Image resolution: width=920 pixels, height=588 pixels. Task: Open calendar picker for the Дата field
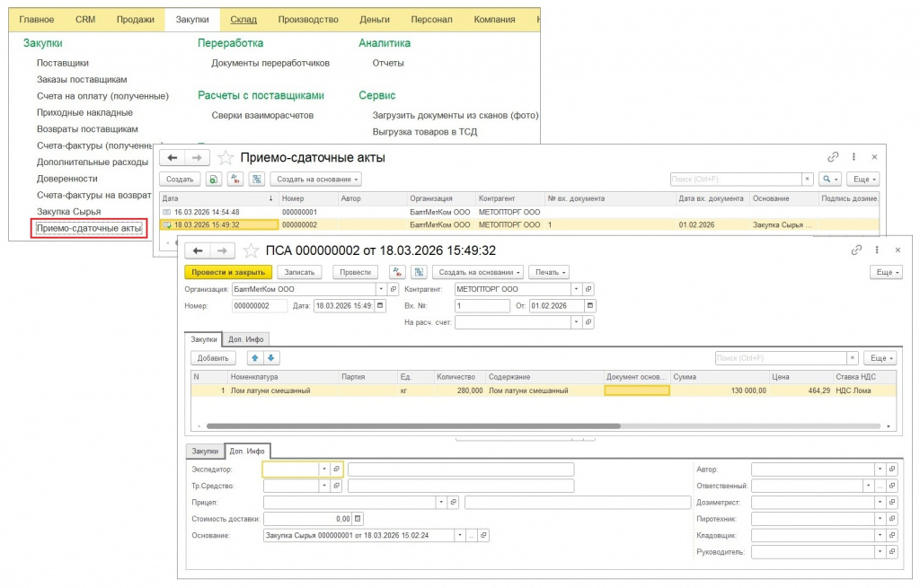click(x=380, y=306)
